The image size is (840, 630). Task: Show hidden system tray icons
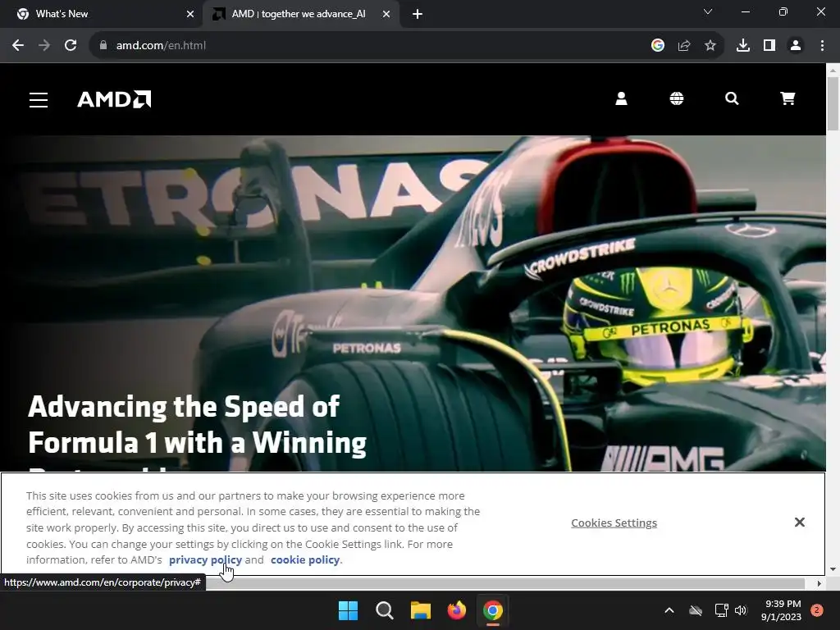(669, 610)
